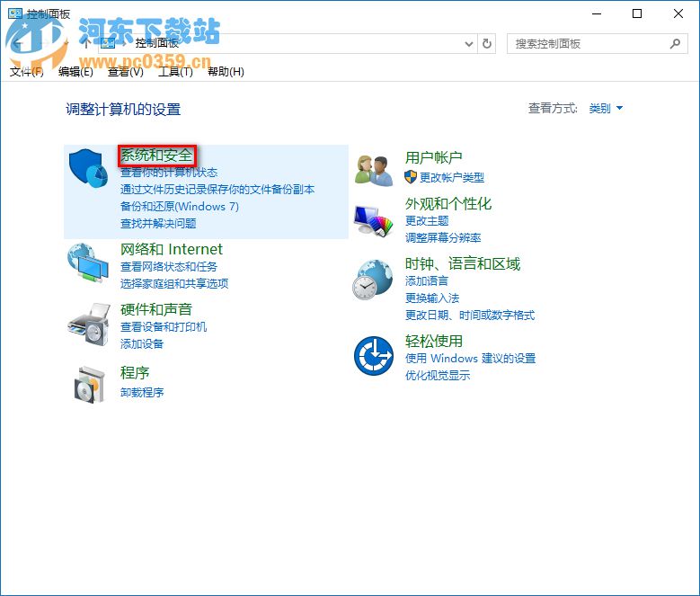
Task: Click 备份和还原(Windows 7) link
Action: click(180, 206)
